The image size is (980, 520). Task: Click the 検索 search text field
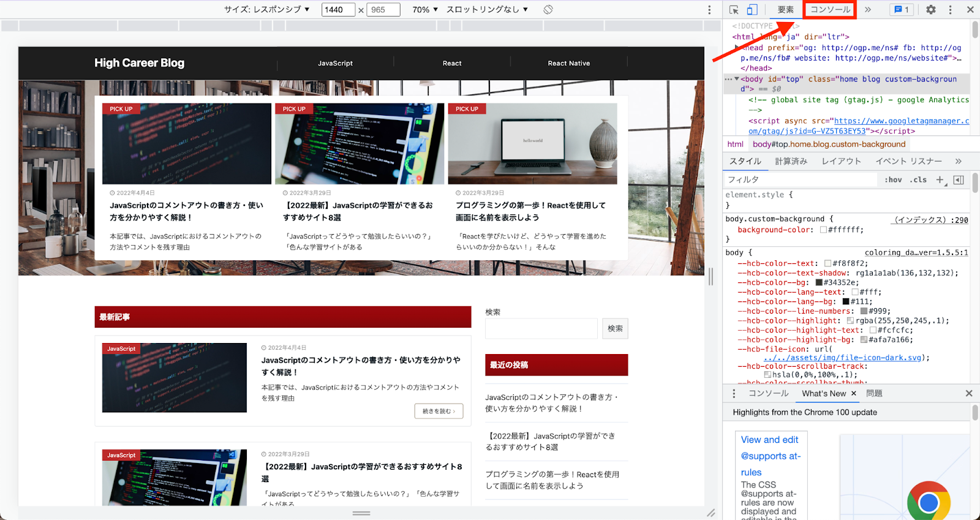click(541, 328)
